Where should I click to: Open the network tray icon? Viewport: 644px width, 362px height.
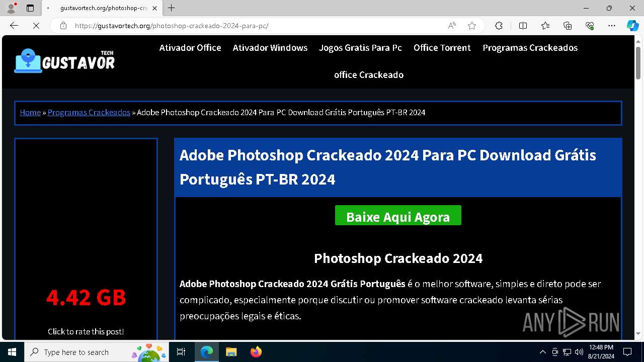567,352
